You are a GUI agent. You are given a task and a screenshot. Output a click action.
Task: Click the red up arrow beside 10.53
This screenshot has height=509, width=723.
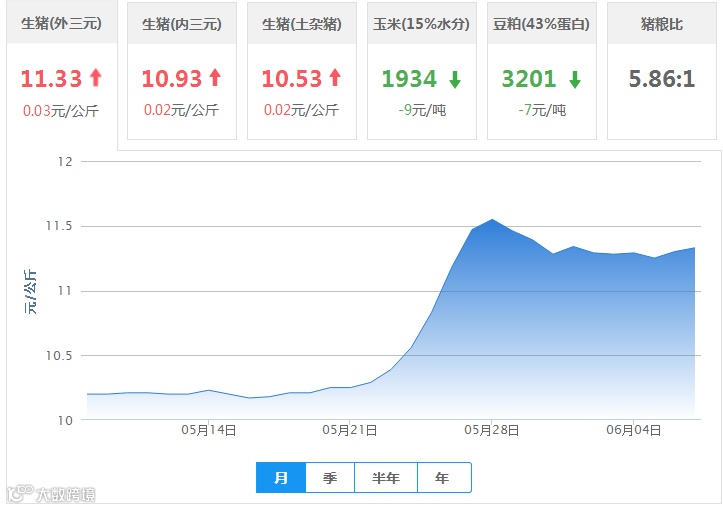click(x=335, y=77)
